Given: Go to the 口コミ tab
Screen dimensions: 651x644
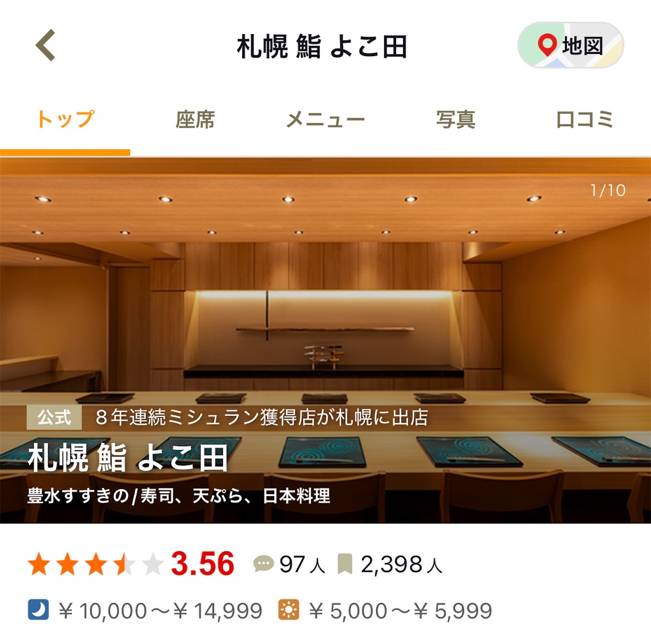Looking at the screenshot, I should click(585, 120).
